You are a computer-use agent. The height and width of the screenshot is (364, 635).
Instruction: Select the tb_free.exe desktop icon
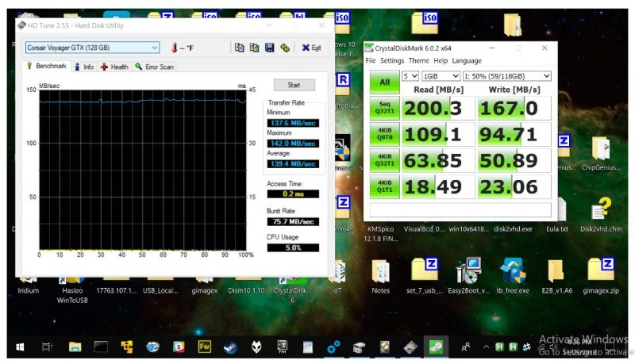(513, 277)
